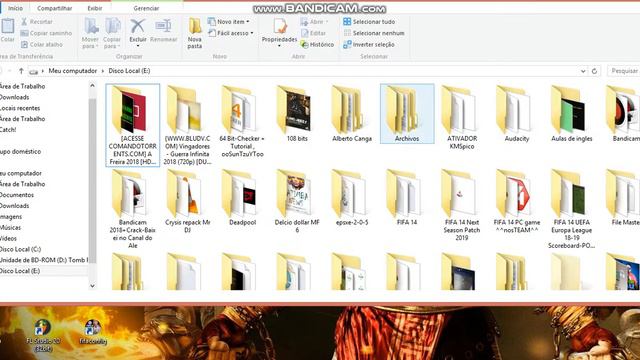Click Colar atalho option
The height and width of the screenshot is (360, 640).
[x=42, y=44]
